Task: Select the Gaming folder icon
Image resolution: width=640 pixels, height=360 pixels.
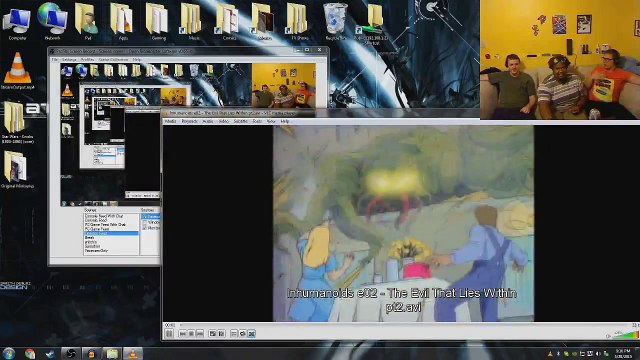Action: point(158,22)
